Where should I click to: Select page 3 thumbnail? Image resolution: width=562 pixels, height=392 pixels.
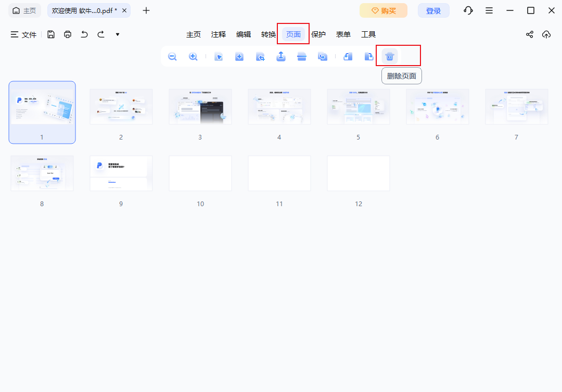coord(200,107)
